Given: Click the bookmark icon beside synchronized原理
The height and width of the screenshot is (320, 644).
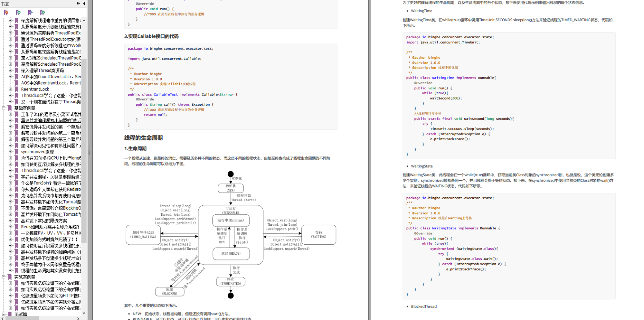Looking at the screenshot, I should click(x=16, y=152).
